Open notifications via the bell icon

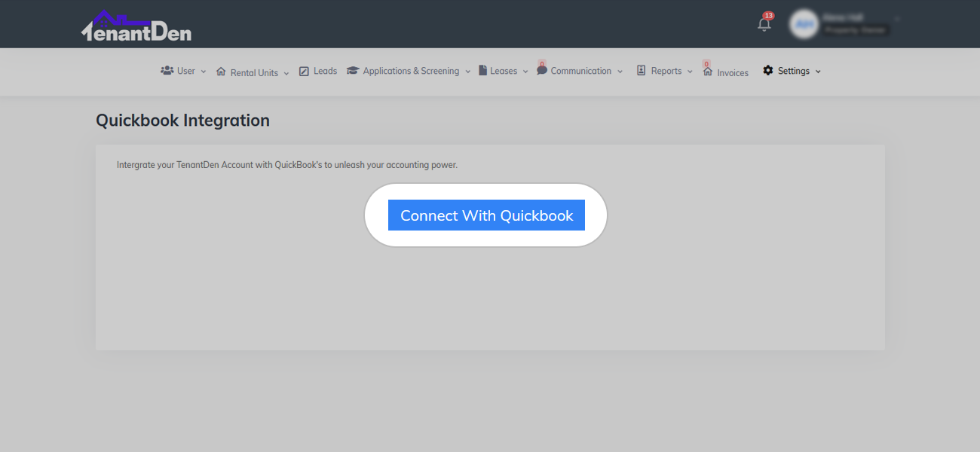pos(763,23)
